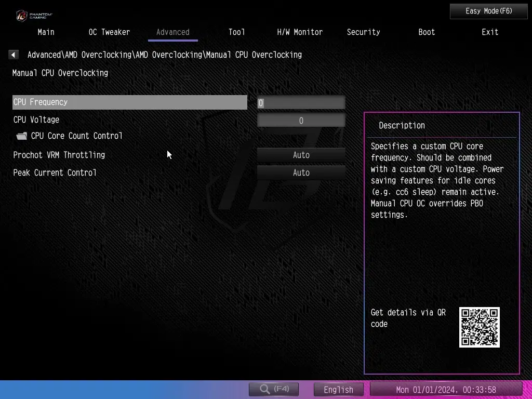Switch to Easy Mode (F6)
Screen dimensions: 532x399
tap(488, 11)
